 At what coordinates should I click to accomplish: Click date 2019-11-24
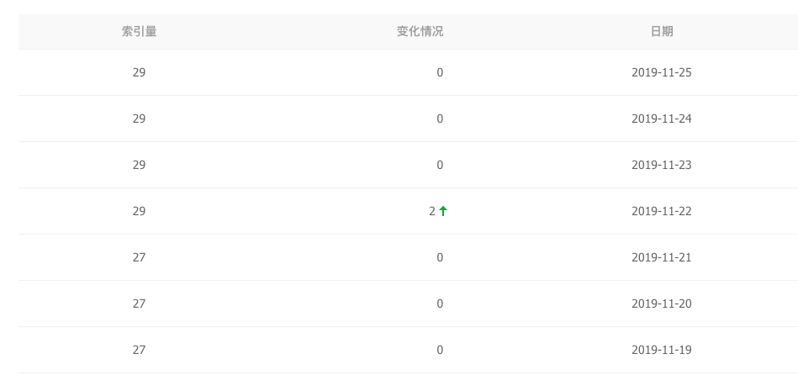pos(662,119)
